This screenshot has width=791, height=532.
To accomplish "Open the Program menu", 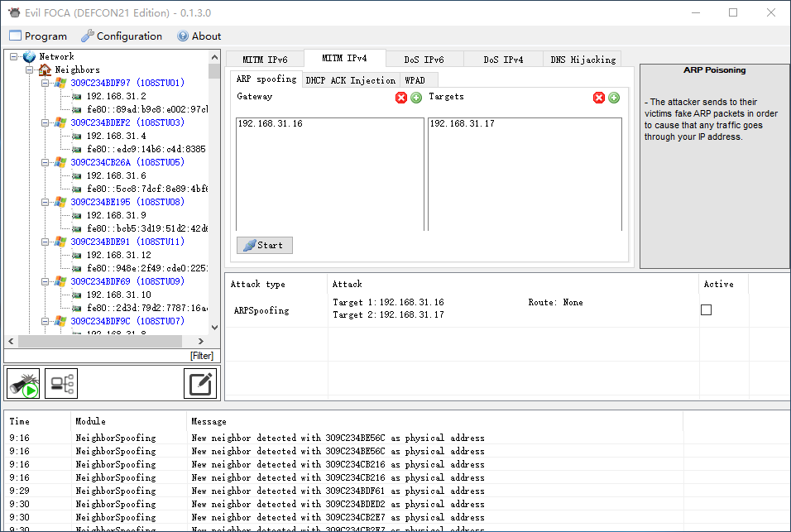I will (x=38, y=36).
